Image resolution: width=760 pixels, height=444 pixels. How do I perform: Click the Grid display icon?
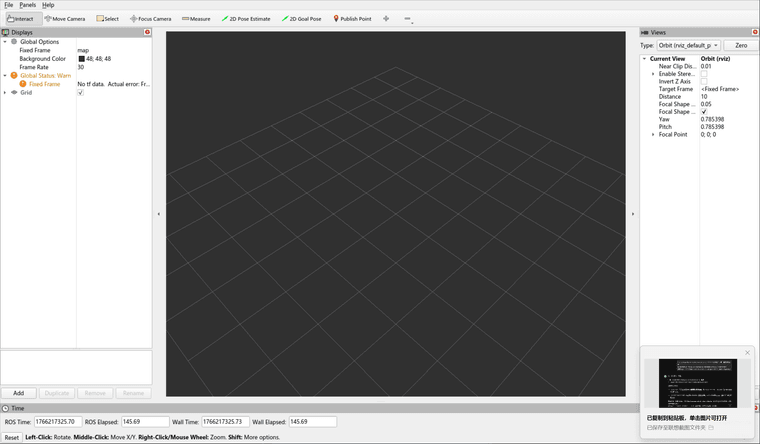tap(14, 92)
